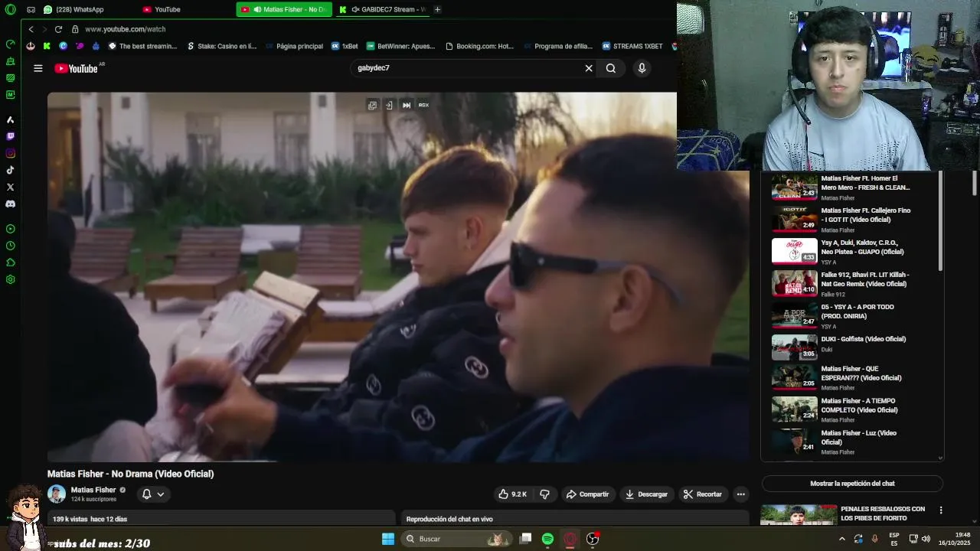Image resolution: width=980 pixels, height=551 pixels.
Task: Open GX Control speedometer in sidebar
Action: click(x=10, y=44)
